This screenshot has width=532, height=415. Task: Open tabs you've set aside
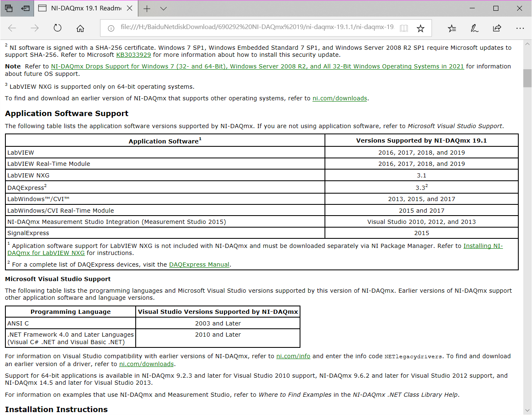9,8
